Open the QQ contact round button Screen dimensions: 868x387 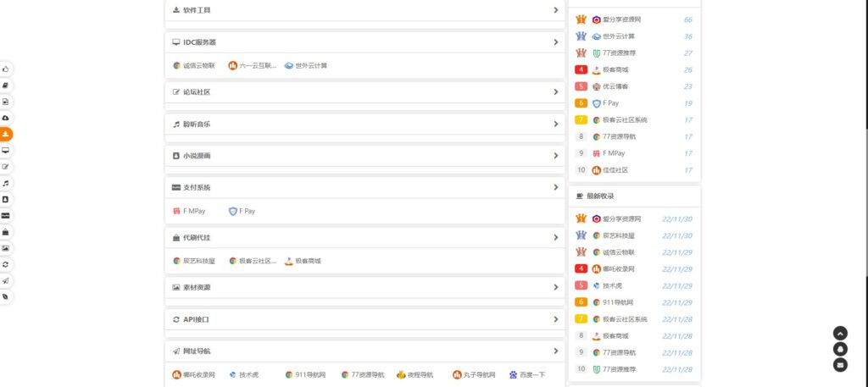point(840,349)
